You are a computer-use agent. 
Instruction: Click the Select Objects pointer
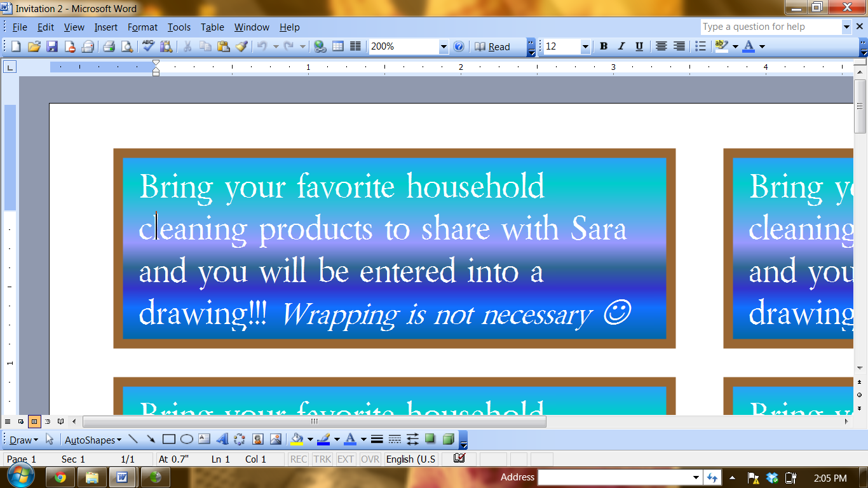(50, 439)
